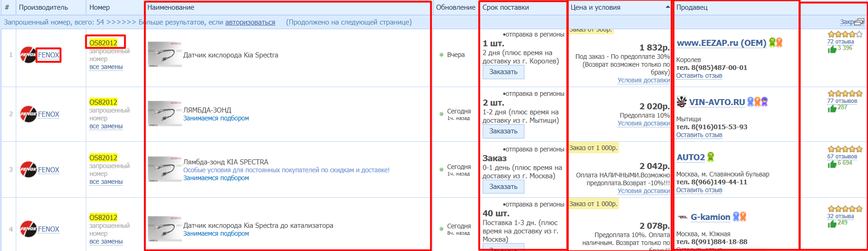
Task: Click the Продавец column header
Action: click(692, 7)
